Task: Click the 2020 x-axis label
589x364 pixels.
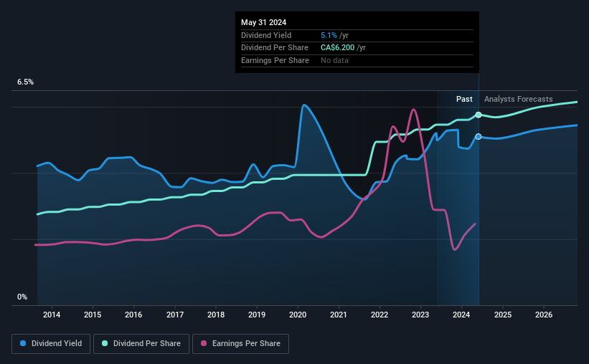Action: pyautogui.click(x=298, y=315)
